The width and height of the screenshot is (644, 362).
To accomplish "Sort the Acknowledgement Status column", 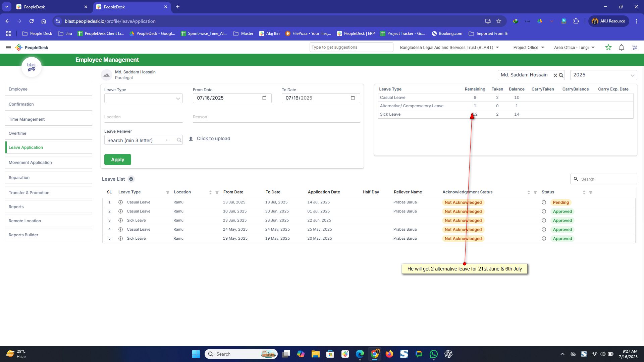I will [529, 192].
